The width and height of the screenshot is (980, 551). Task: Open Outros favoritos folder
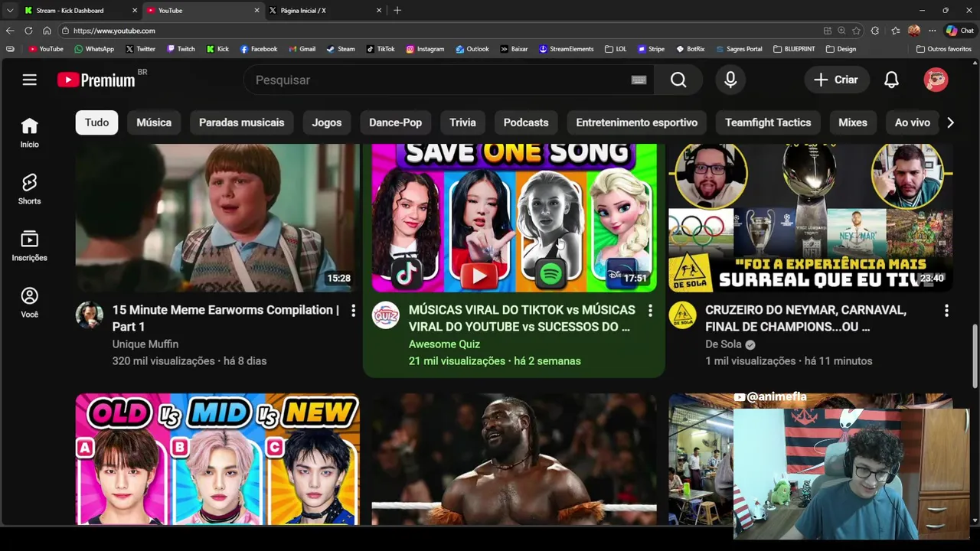[x=944, y=49]
